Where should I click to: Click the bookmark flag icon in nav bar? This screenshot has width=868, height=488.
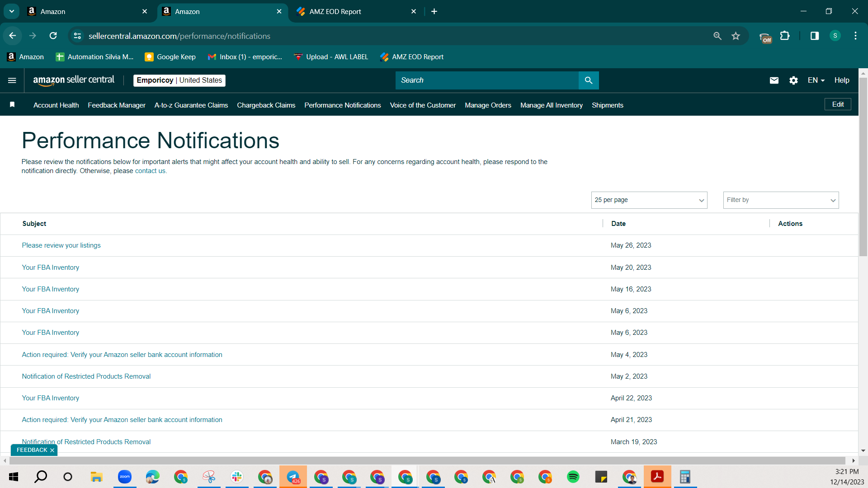[x=12, y=105]
